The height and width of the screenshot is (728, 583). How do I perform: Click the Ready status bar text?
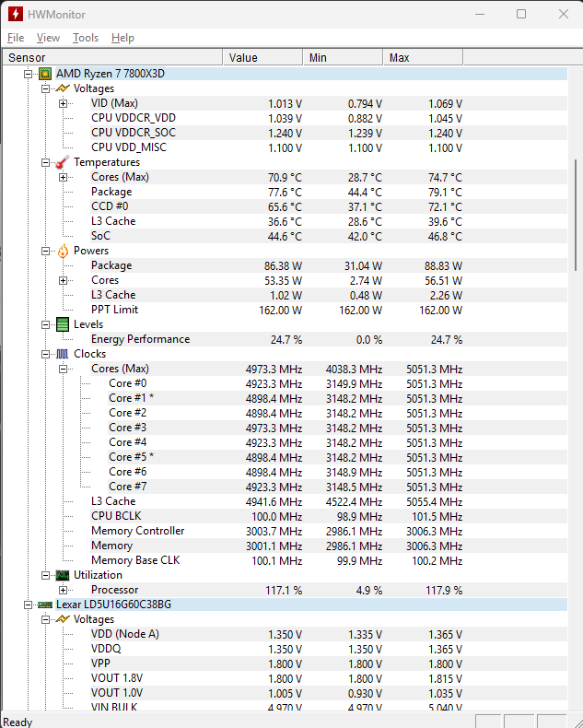17,722
